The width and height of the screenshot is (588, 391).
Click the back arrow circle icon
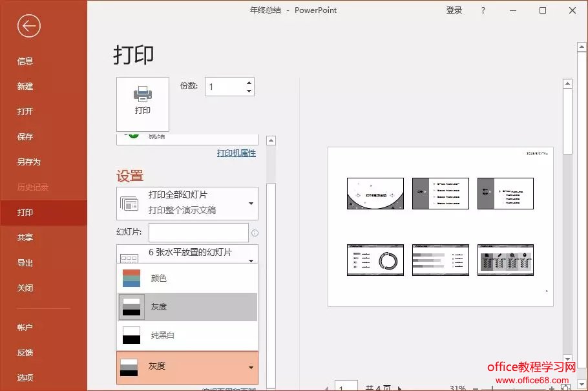click(29, 26)
